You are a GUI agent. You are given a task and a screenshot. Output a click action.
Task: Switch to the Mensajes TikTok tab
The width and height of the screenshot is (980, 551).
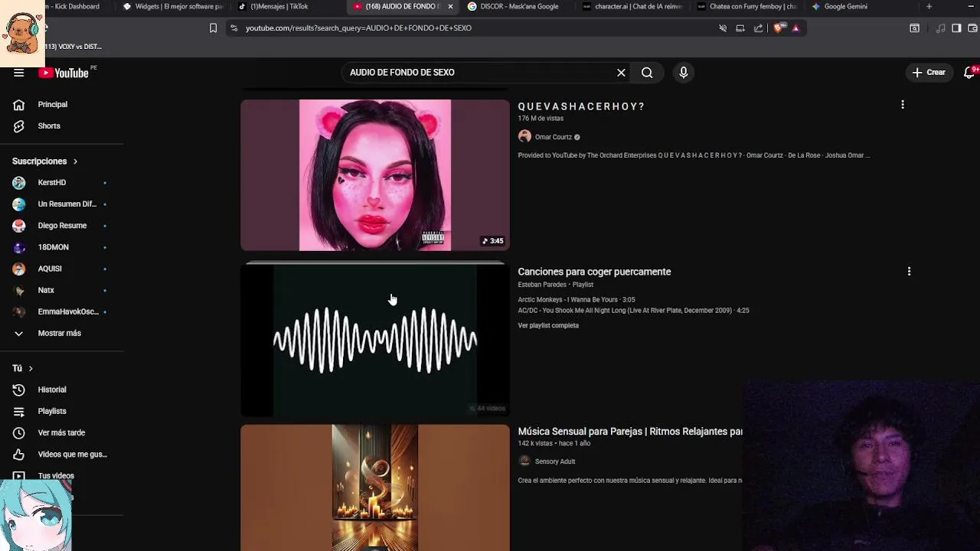pyautogui.click(x=273, y=6)
